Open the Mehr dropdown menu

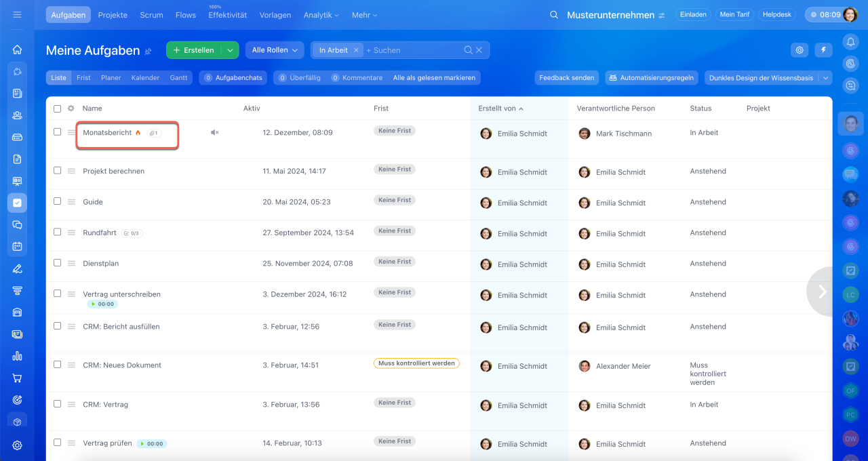coord(364,15)
